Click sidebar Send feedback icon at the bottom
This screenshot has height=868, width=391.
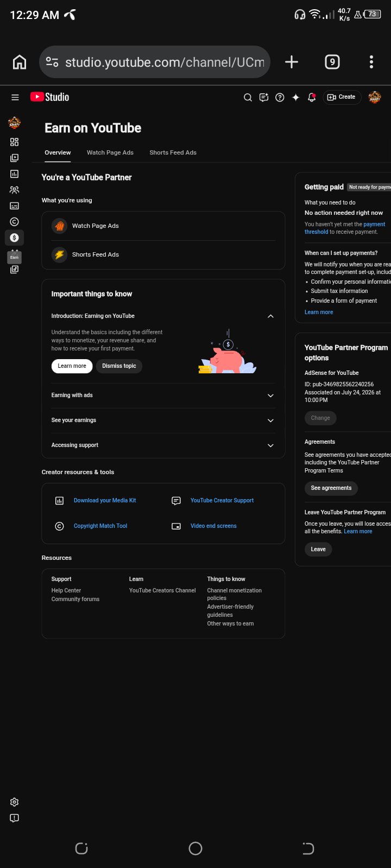coord(15,818)
